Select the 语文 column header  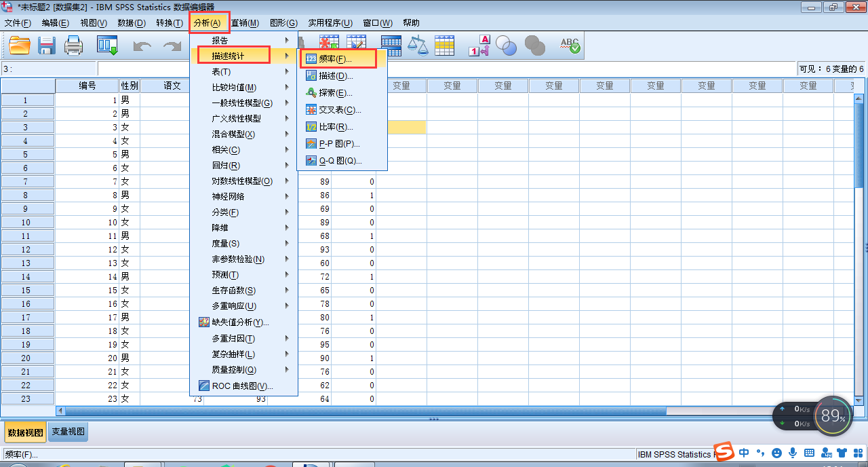tap(165, 86)
